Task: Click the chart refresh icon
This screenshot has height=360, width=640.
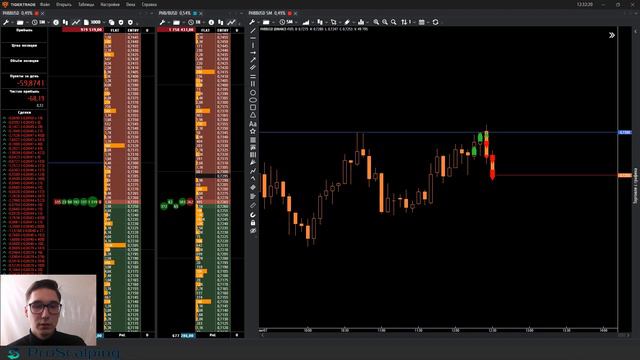Action: [x=436, y=22]
